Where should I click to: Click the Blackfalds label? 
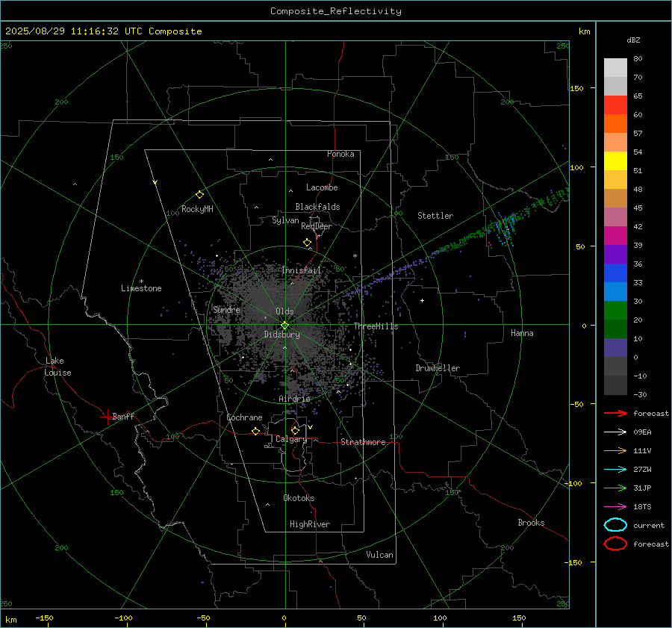coord(317,207)
